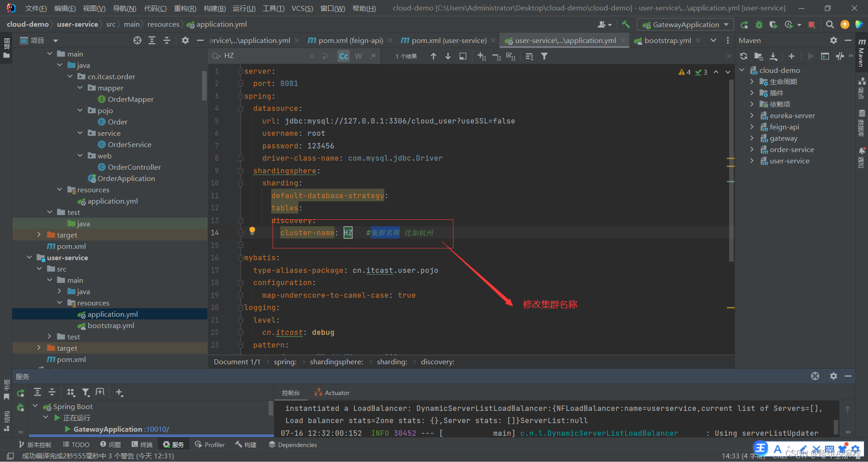Collapse the cloud-demo Maven root node
Viewport: 868px width, 462px height.
pyautogui.click(x=742, y=70)
